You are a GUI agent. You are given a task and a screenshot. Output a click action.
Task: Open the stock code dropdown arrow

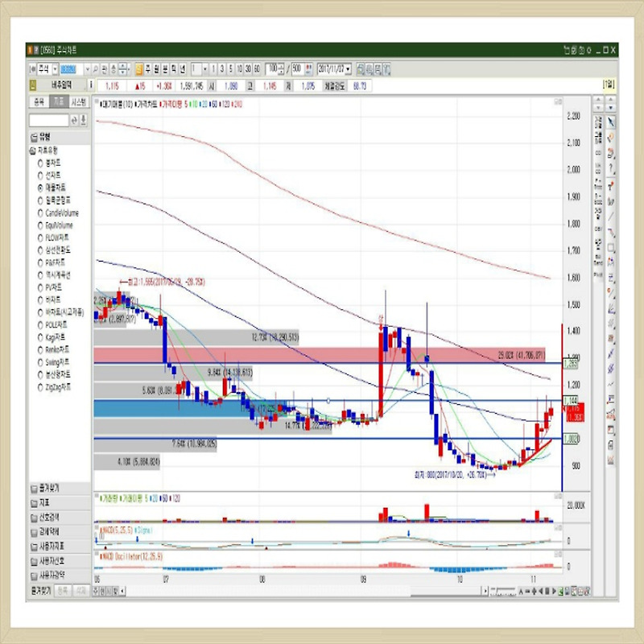coord(87,69)
